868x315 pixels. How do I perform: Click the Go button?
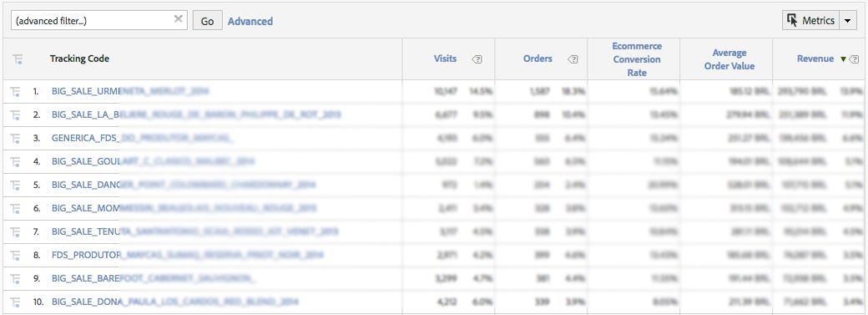[207, 21]
